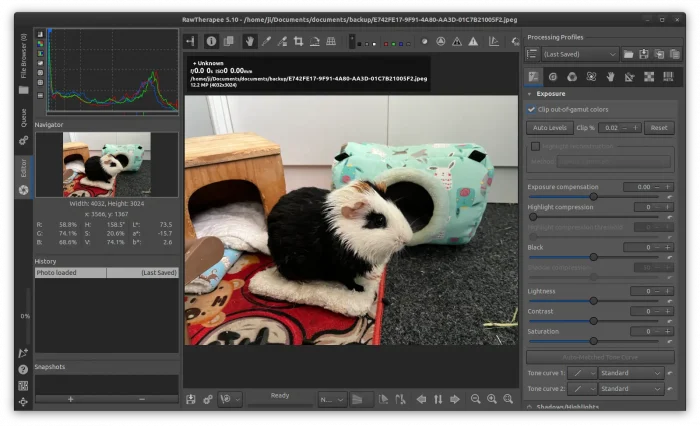Screen dimensions: 700x426
Task: Pick the white balance color picker tool
Action: (265, 41)
